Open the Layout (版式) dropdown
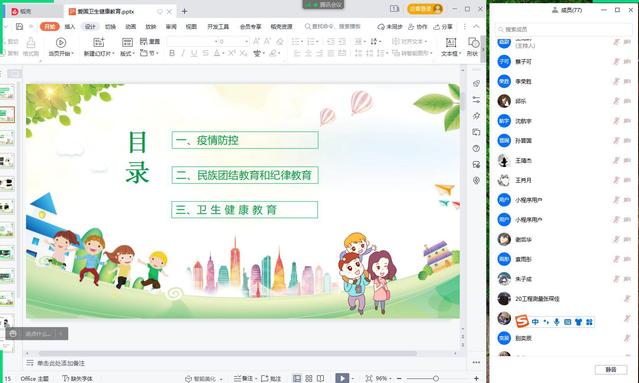The width and height of the screenshot is (639, 383). click(127, 53)
